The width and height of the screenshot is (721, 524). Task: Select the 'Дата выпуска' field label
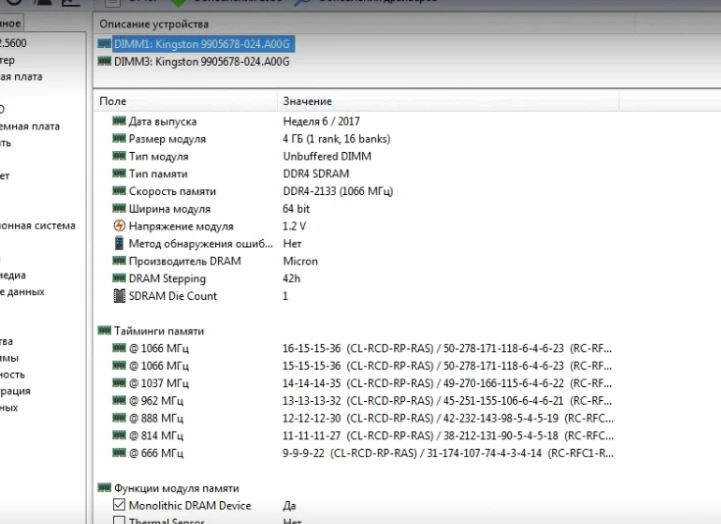click(162, 121)
